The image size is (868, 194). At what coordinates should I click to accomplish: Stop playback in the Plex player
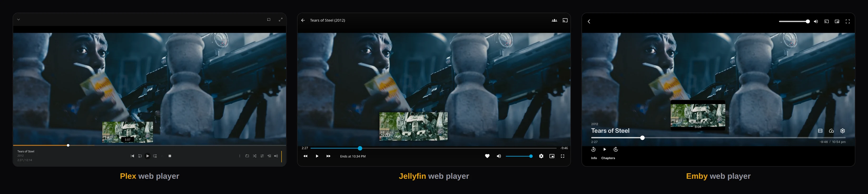coord(170,156)
